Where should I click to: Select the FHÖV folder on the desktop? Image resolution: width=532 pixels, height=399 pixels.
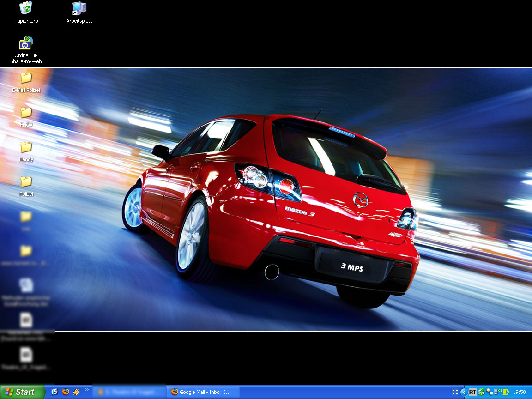[26, 117]
